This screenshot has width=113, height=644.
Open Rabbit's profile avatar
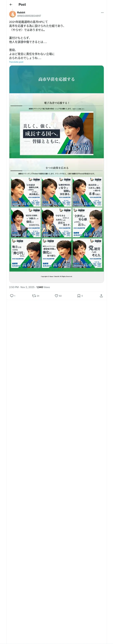point(13,14)
